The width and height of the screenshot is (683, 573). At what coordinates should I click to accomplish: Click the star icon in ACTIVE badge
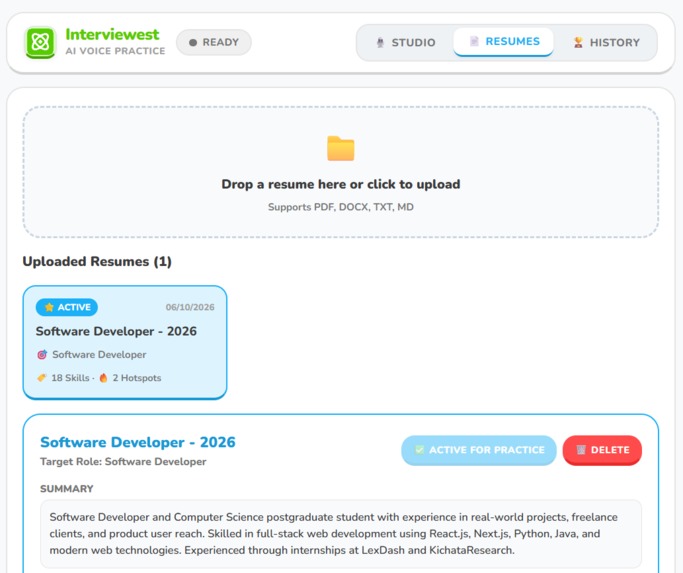[49, 307]
